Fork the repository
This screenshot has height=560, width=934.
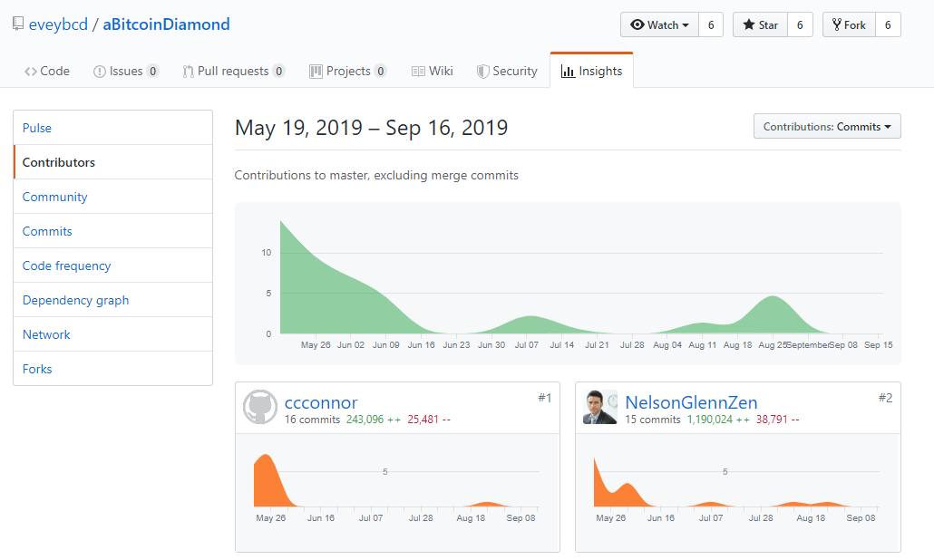coord(849,25)
